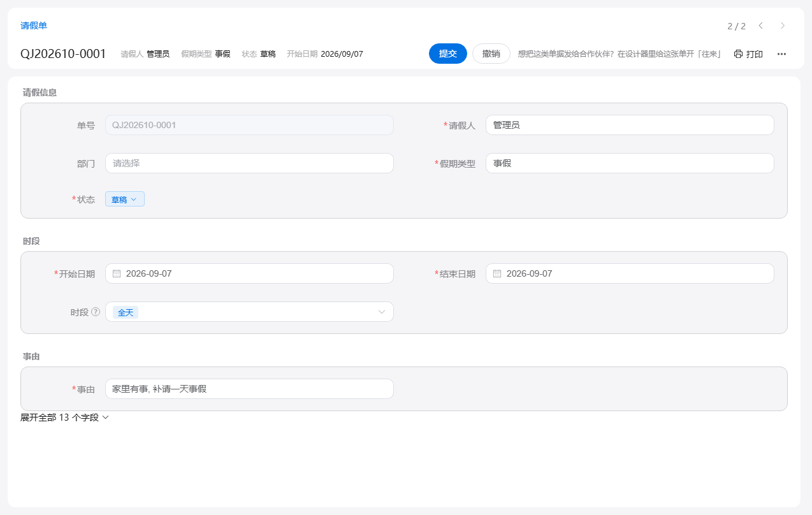Click the header 状态 value 草稿
Screen dimensions: 812x515
268,54
